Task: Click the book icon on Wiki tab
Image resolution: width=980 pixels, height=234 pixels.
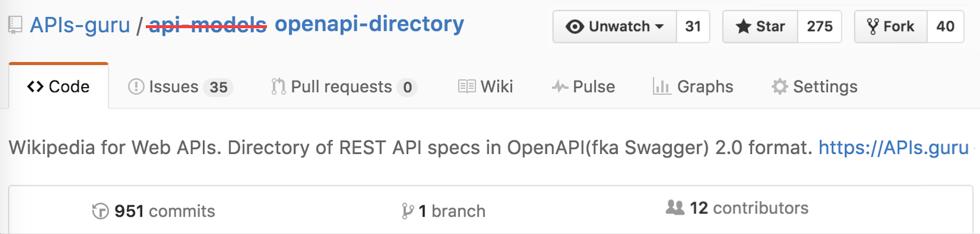Action: [467, 86]
